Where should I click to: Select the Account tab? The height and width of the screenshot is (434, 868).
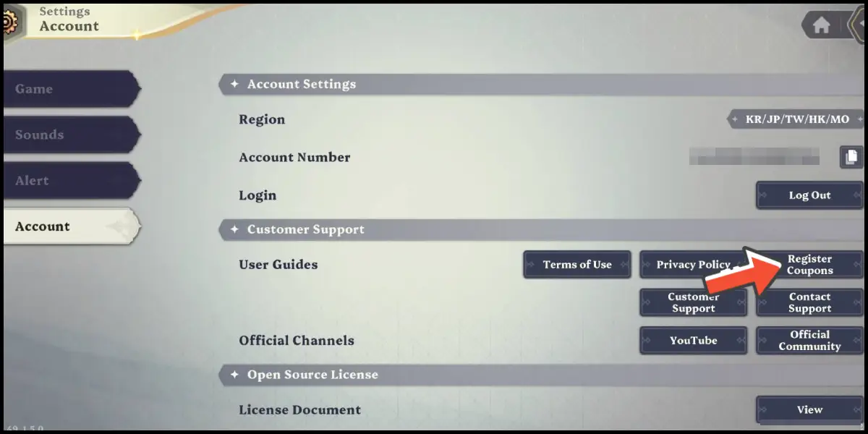(70, 226)
